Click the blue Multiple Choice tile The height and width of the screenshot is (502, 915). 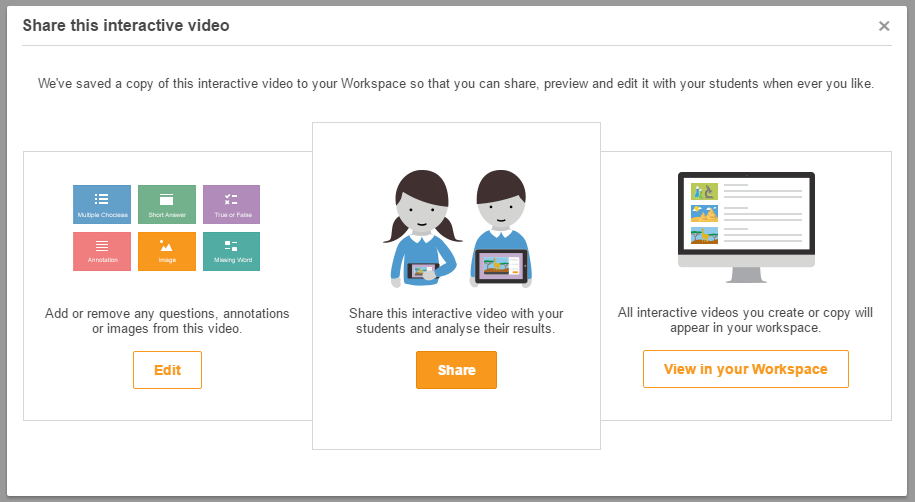(102, 204)
